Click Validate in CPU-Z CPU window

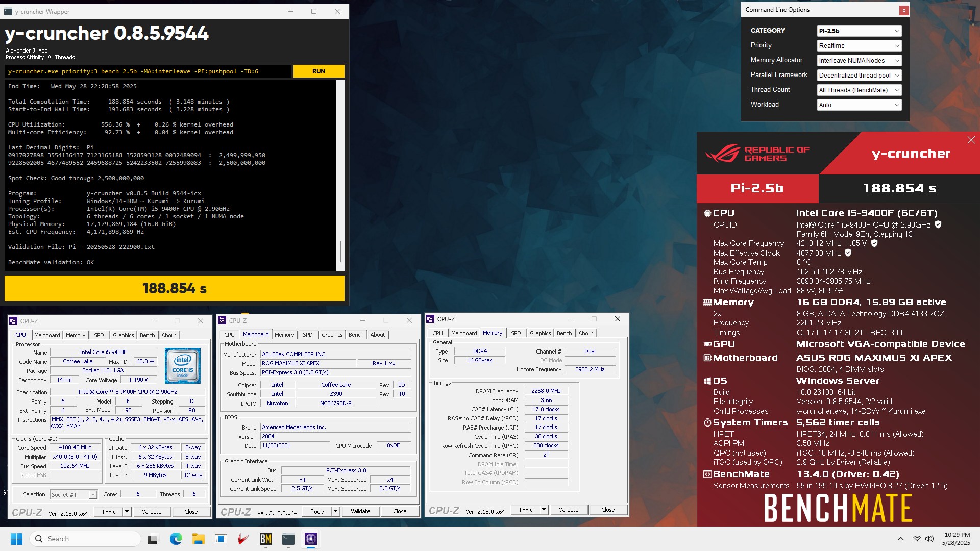point(152,512)
